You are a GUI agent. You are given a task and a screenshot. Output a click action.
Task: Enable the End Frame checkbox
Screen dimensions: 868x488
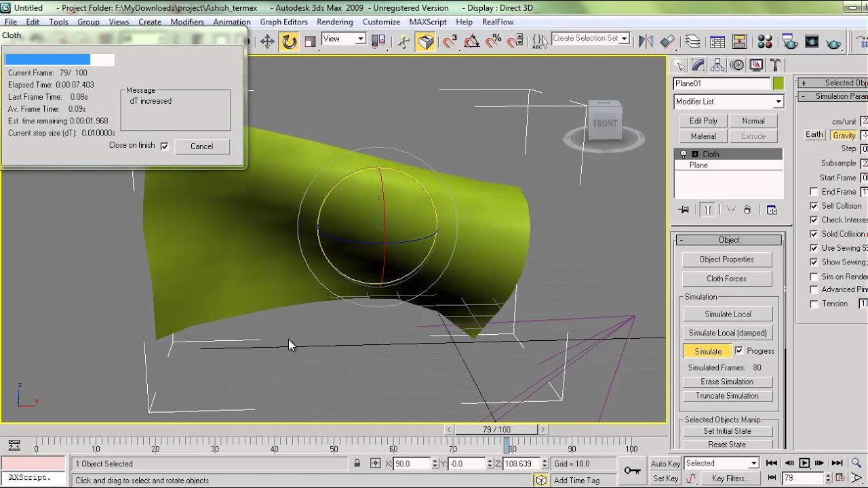[814, 192]
